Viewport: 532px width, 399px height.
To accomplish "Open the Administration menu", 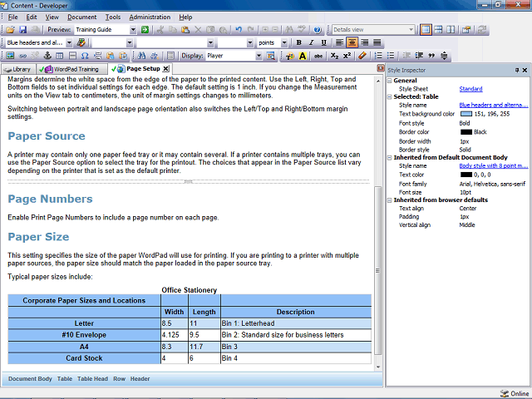I will [150, 17].
